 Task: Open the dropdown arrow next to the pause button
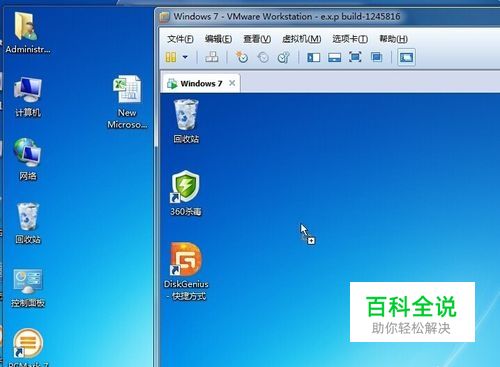[x=185, y=57]
